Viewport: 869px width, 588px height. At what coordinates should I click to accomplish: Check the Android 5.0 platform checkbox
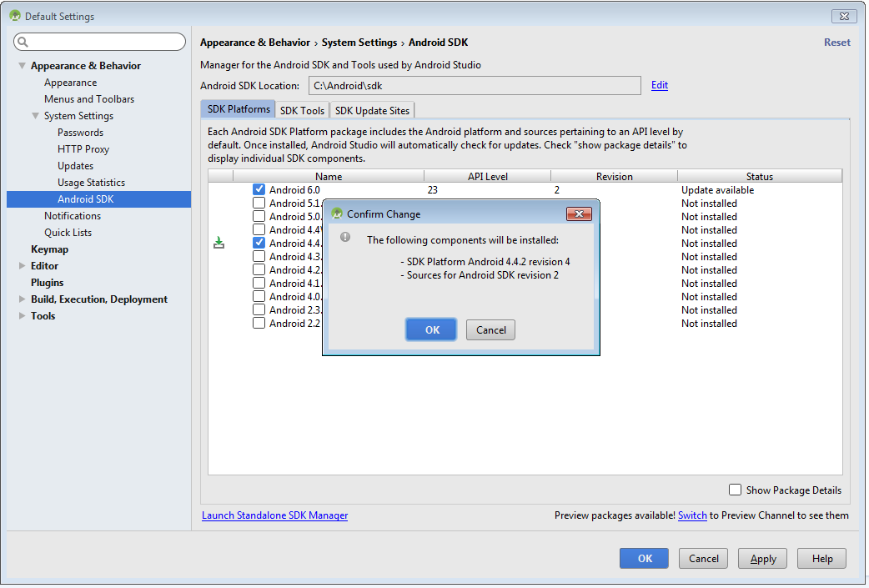coord(259,216)
